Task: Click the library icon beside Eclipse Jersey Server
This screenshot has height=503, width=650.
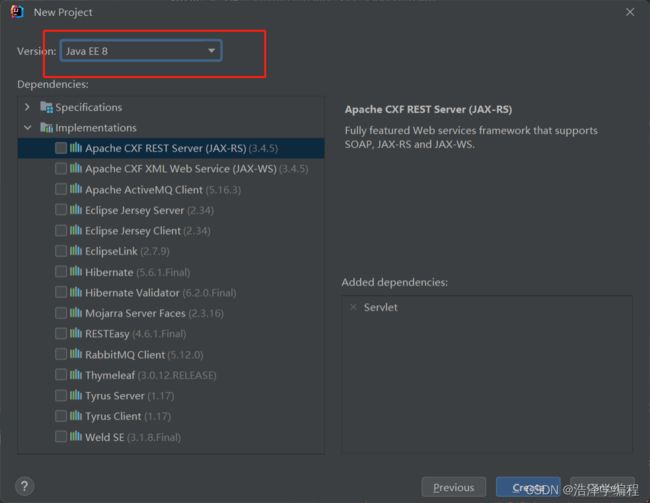Action: (x=76, y=209)
